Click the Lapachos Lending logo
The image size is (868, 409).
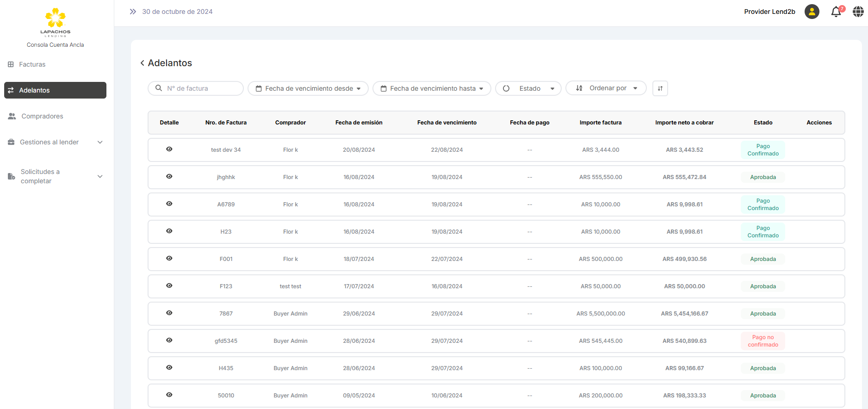(x=56, y=22)
